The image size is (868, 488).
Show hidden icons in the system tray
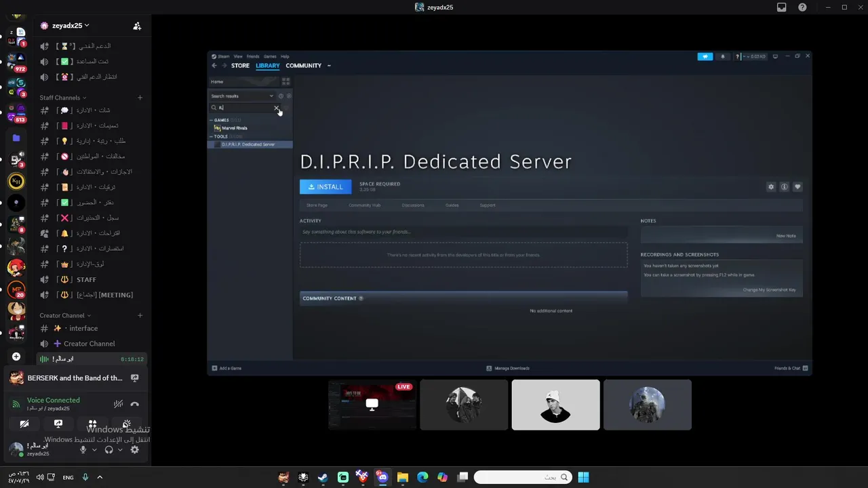point(100,477)
